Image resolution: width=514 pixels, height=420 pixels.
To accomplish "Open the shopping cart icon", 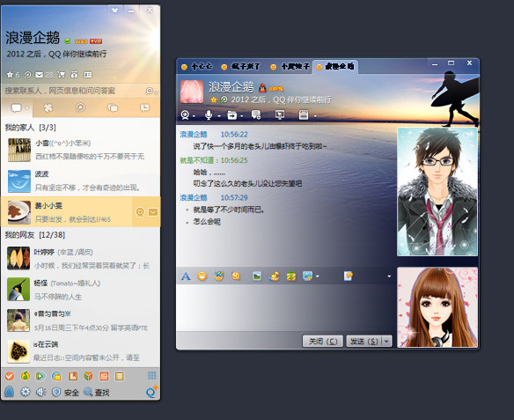I will [61, 75].
